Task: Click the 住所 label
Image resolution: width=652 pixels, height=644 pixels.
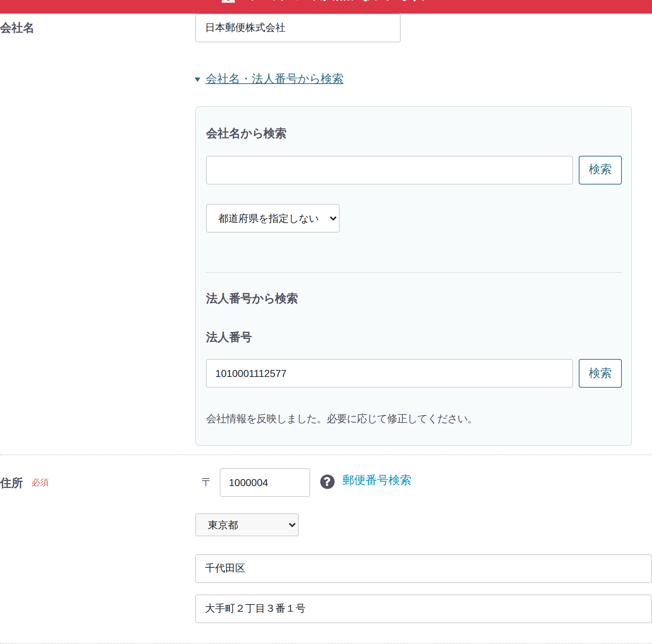Action: tap(11, 483)
